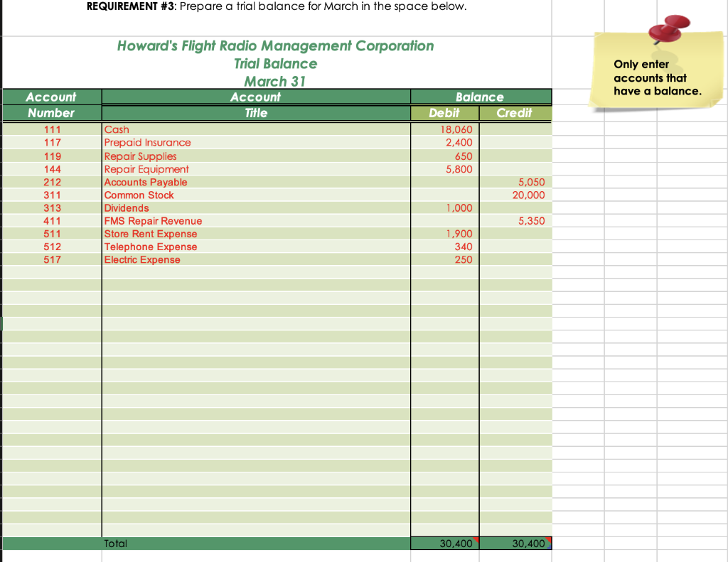This screenshot has height=562, width=728.
Task: Select the Electric Expense debit amount 250
Action: point(466,259)
